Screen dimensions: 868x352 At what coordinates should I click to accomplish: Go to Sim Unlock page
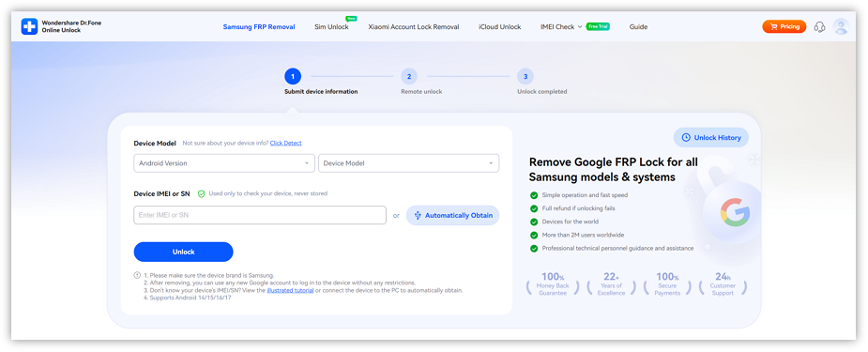click(331, 26)
